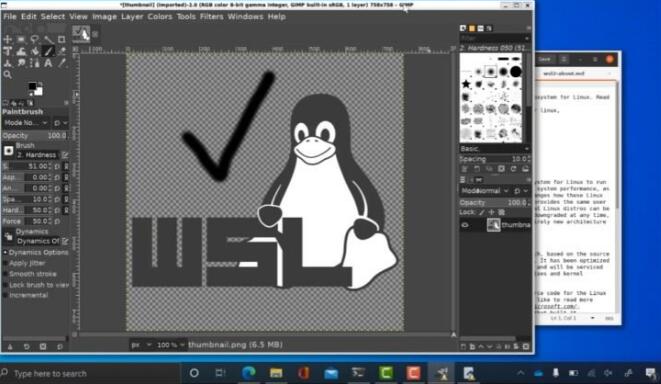This screenshot has width=661, height=384.
Task: Open Mail app from taskbar
Action: coord(331,373)
